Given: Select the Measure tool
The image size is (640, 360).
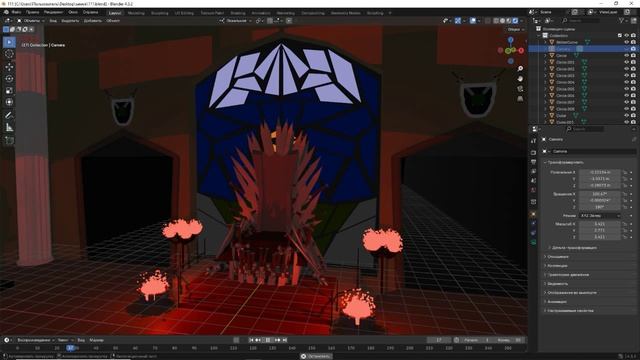Looking at the screenshot, I should 9,128.
